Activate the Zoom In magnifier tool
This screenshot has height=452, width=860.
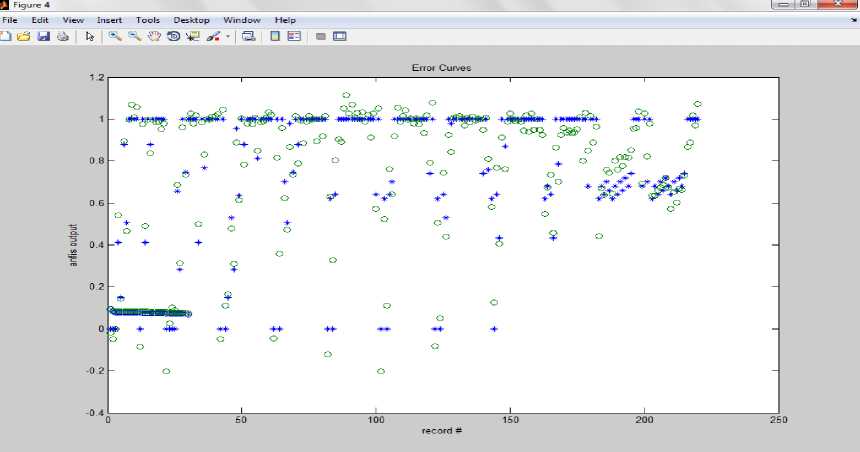tap(116, 37)
